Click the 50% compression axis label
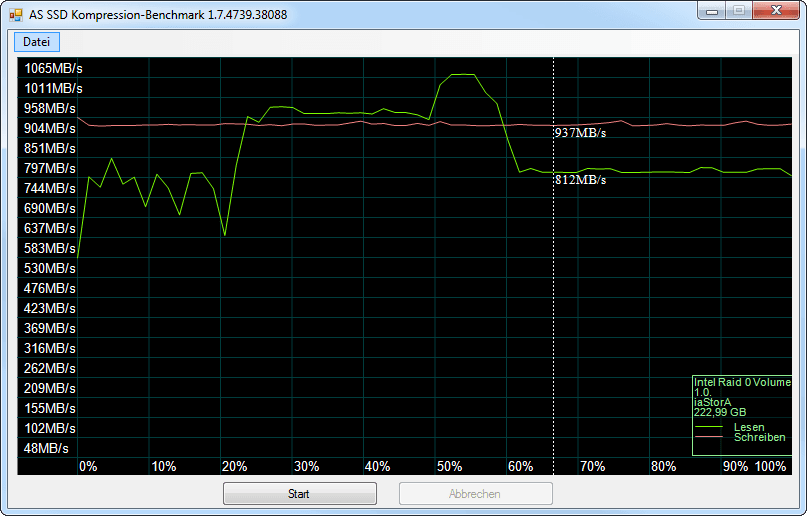Screen dimensions: 807x516 (x=449, y=467)
